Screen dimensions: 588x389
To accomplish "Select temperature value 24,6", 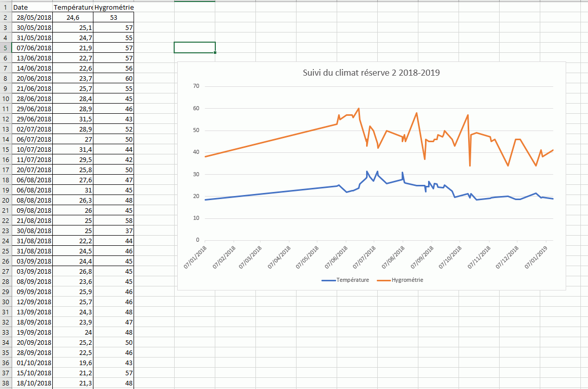I will [73, 17].
